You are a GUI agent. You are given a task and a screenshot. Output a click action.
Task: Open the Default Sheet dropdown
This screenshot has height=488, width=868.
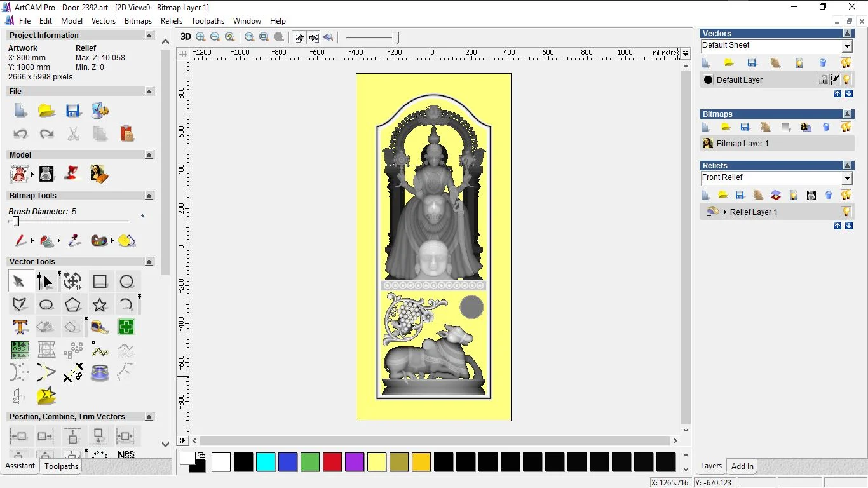click(x=847, y=46)
